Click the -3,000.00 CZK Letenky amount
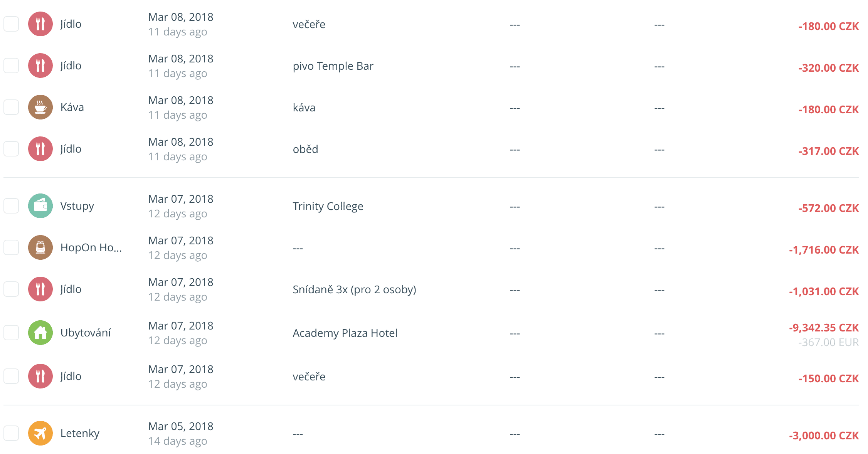This screenshot has height=454, width=868. (824, 436)
